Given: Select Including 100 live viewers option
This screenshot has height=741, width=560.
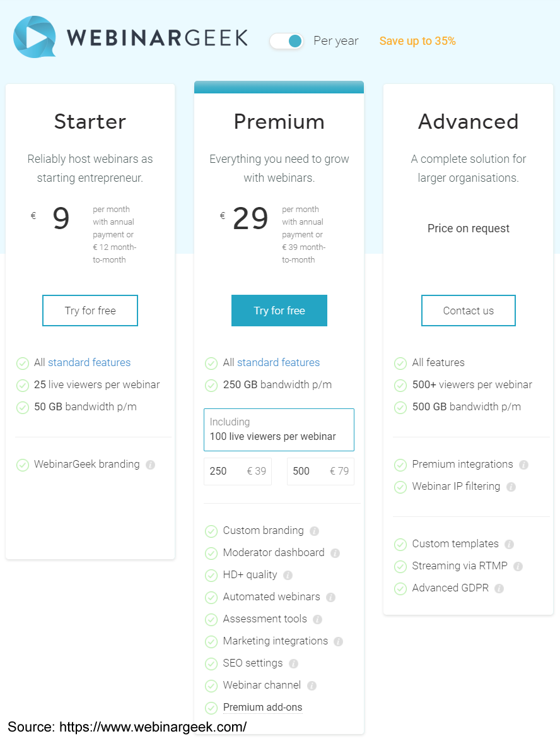Looking at the screenshot, I should tap(279, 430).
